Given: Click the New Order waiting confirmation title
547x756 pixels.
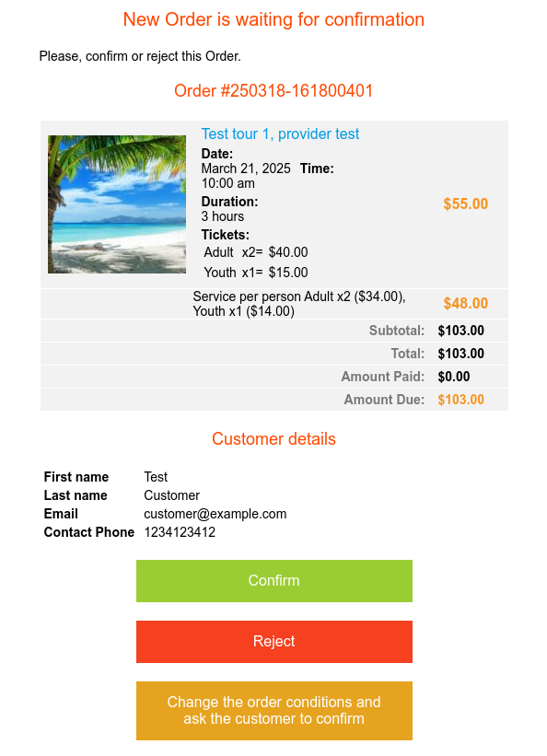Looking at the screenshot, I should point(273,19).
